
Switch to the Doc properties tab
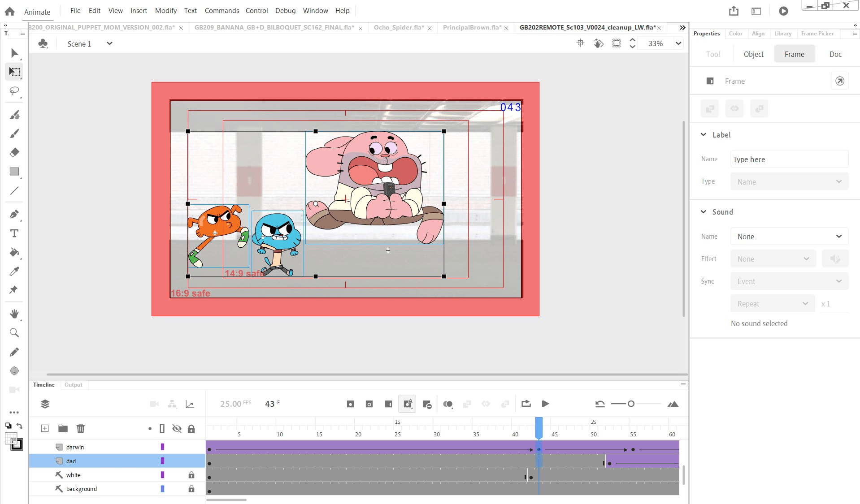[x=835, y=54]
